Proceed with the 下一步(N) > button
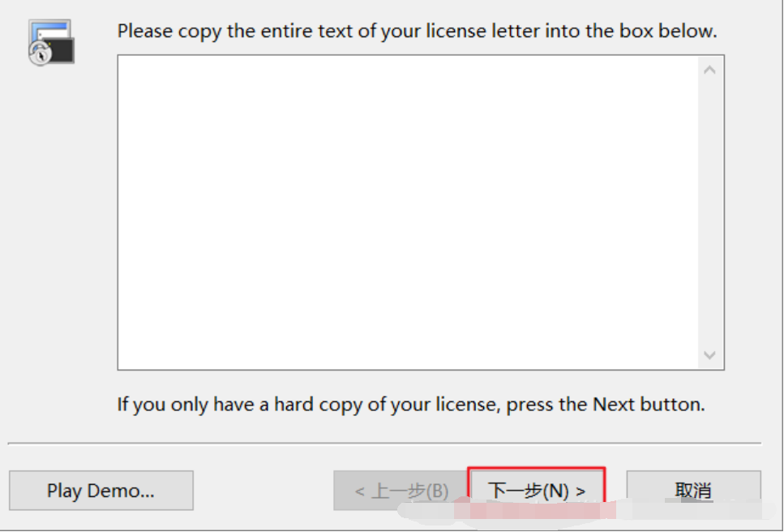 pos(537,491)
